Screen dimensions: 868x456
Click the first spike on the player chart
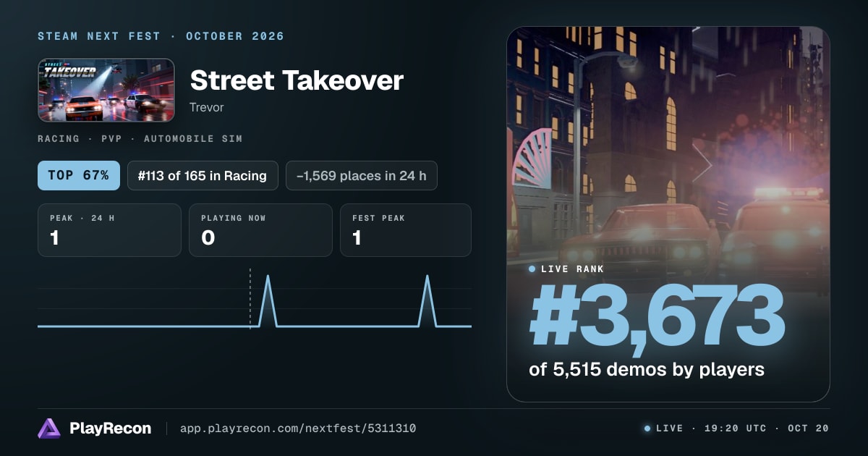268,300
